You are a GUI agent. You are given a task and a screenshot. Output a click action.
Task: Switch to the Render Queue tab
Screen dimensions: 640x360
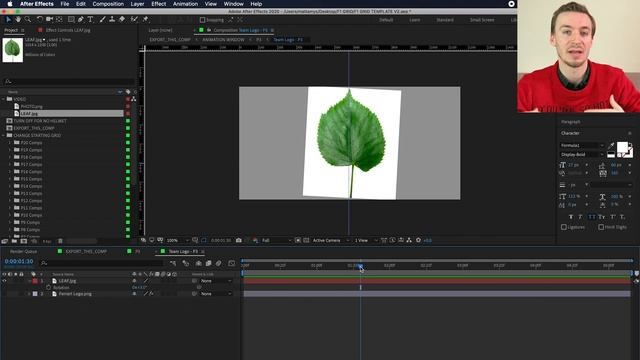23,251
